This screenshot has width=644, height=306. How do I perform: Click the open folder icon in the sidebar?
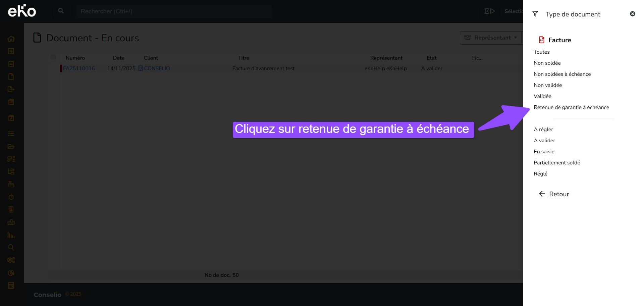[x=11, y=146]
